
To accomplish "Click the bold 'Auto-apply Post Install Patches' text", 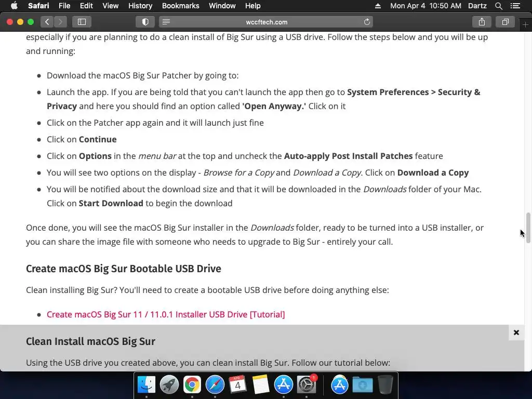I will pyautogui.click(x=348, y=156).
